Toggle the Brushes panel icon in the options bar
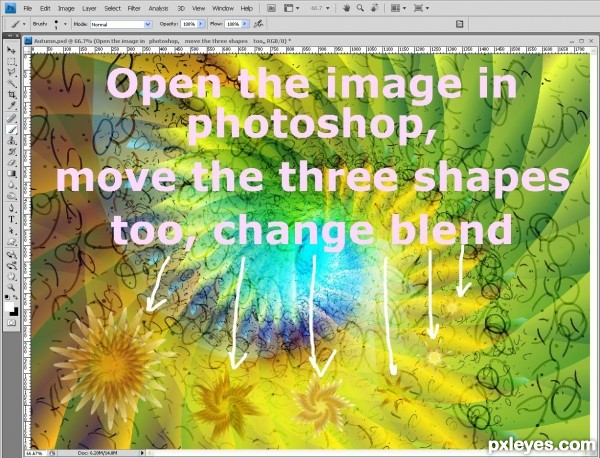Image resolution: width=600 pixels, height=458 pixels. pos(460,24)
